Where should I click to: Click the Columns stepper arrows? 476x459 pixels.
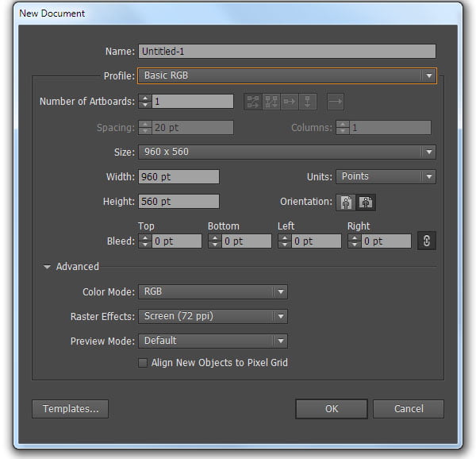click(x=343, y=128)
